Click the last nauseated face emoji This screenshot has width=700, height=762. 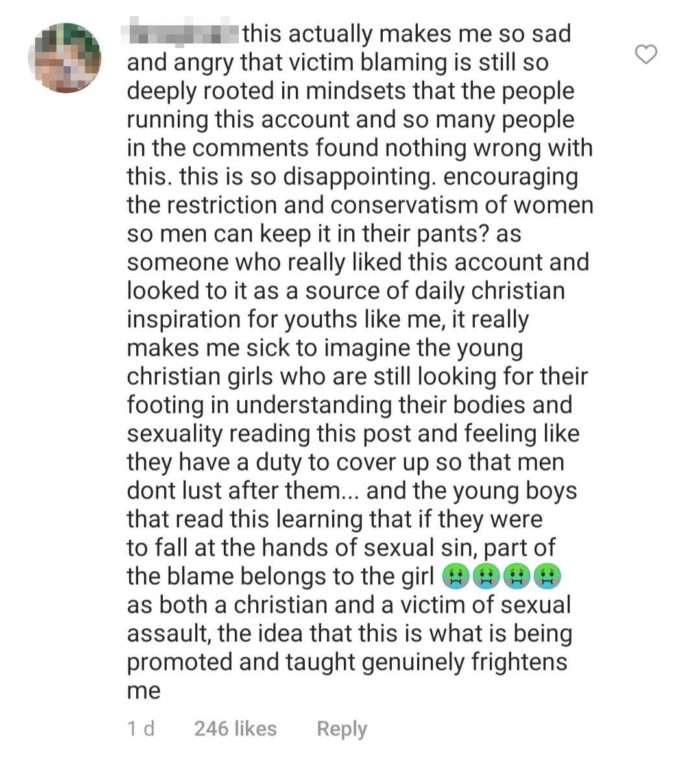click(547, 576)
